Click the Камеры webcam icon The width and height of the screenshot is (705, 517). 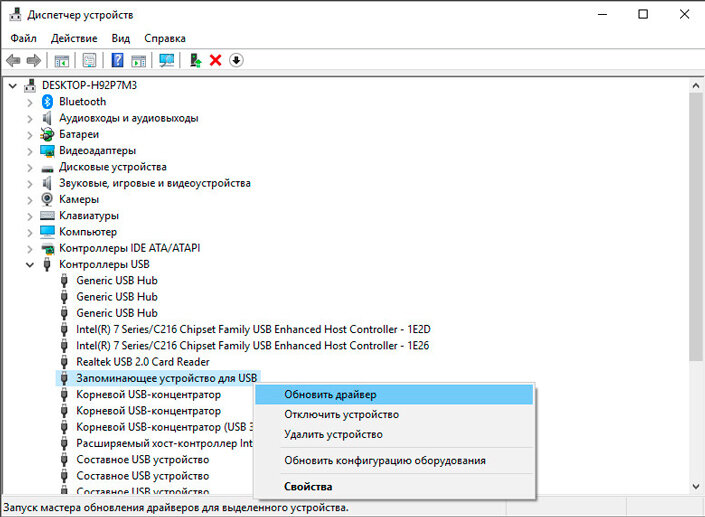point(47,199)
